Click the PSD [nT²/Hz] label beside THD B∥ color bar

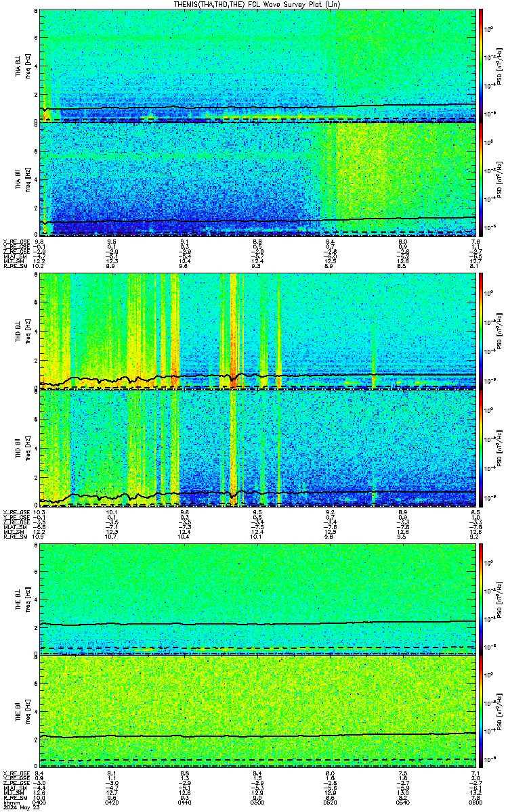coord(499,448)
